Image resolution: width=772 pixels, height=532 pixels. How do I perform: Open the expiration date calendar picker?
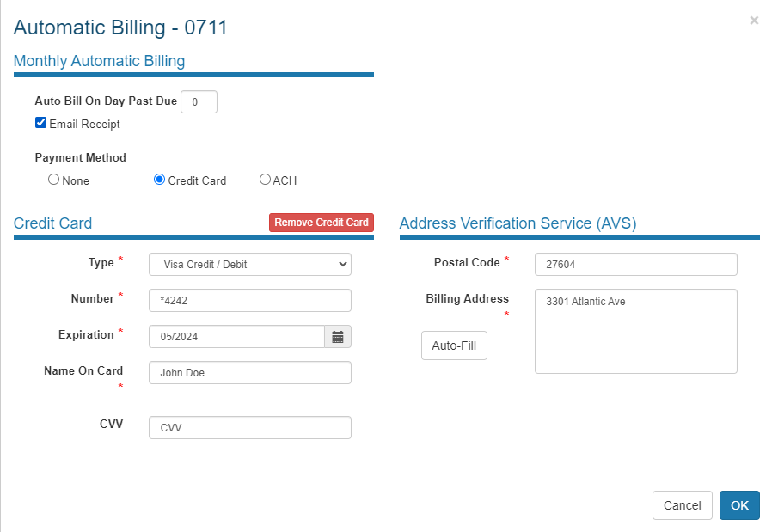click(x=338, y=337)
